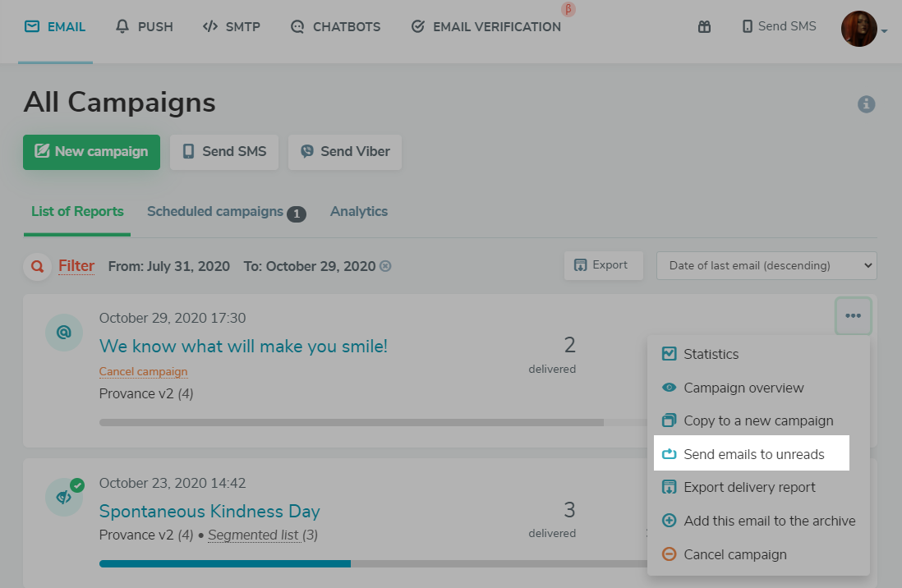This screenshot has height=588, width=902.
Task: Select Send emails to unreads
Action: coord(753,454)
